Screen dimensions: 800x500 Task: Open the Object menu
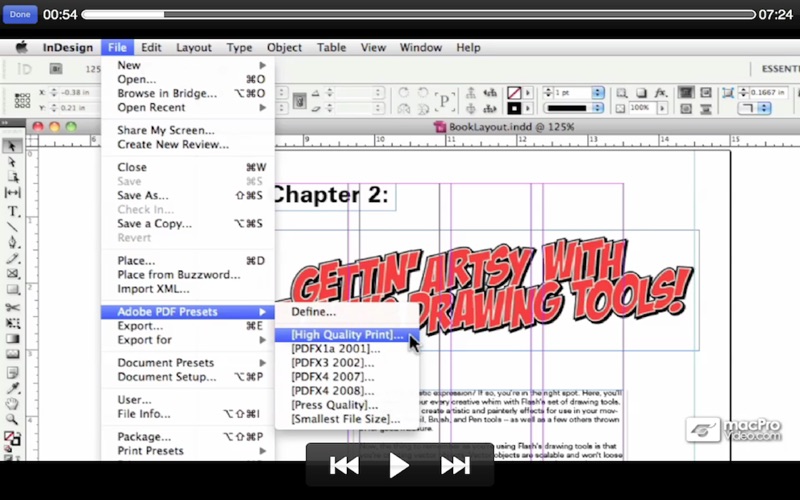tap(284, 47)
